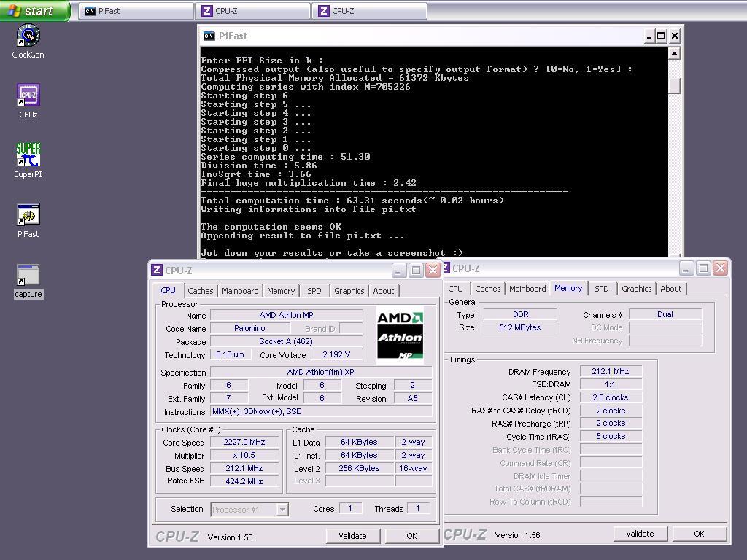Open the ClockGen desktop shortcut
Image resolution: width=747 pixels, height=560 pixels.
(28, 42)
